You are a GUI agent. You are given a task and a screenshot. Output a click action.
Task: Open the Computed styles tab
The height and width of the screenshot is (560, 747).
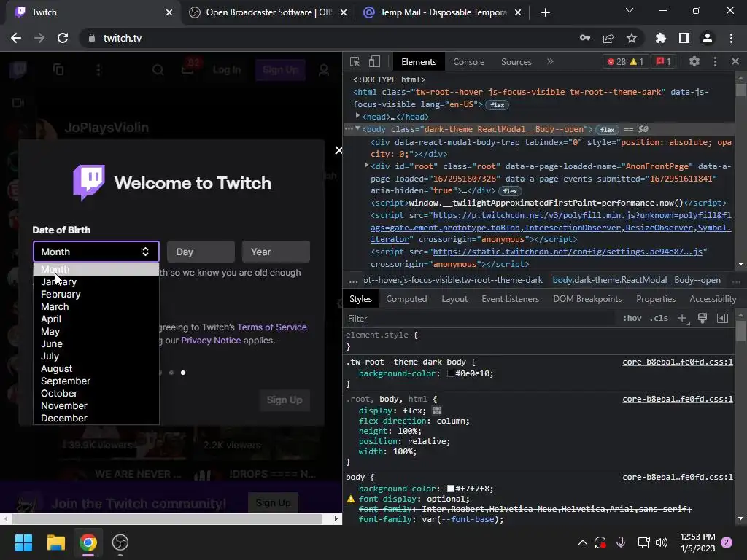click(x=406, y=299)
